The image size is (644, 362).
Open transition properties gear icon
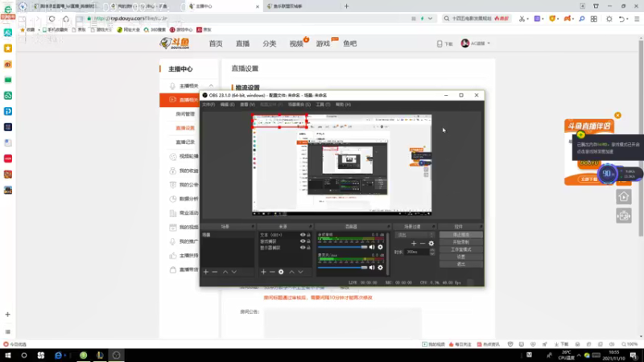(x=431, y=244)
